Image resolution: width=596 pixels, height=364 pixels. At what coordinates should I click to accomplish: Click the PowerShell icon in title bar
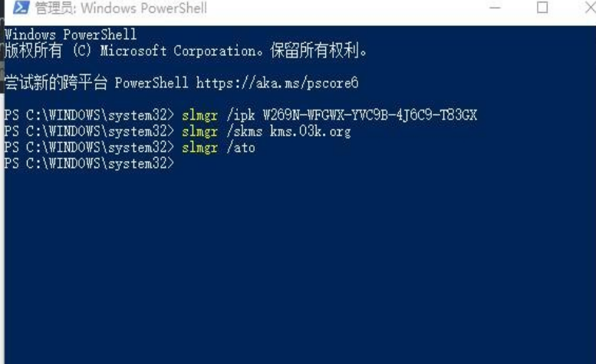21,8
